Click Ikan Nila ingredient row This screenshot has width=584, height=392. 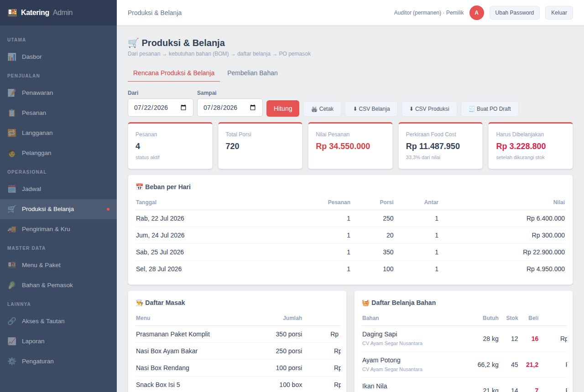point(464,386)
